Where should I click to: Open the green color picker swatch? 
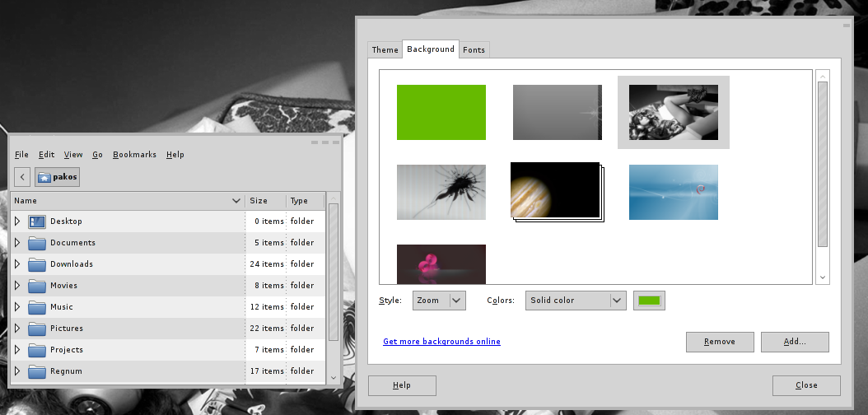pos(649,301)
